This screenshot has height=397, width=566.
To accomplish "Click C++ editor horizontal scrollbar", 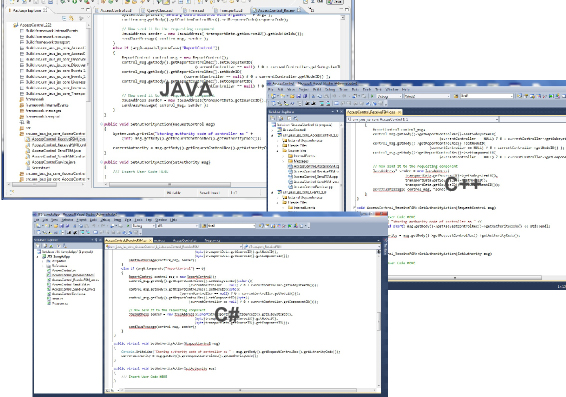I will pyautogui.click(x=466, y=278).
